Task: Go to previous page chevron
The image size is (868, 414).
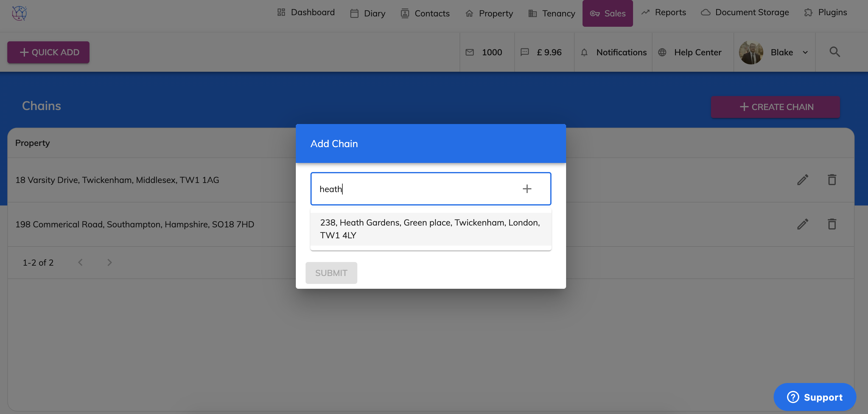Action: coord(80,263)
